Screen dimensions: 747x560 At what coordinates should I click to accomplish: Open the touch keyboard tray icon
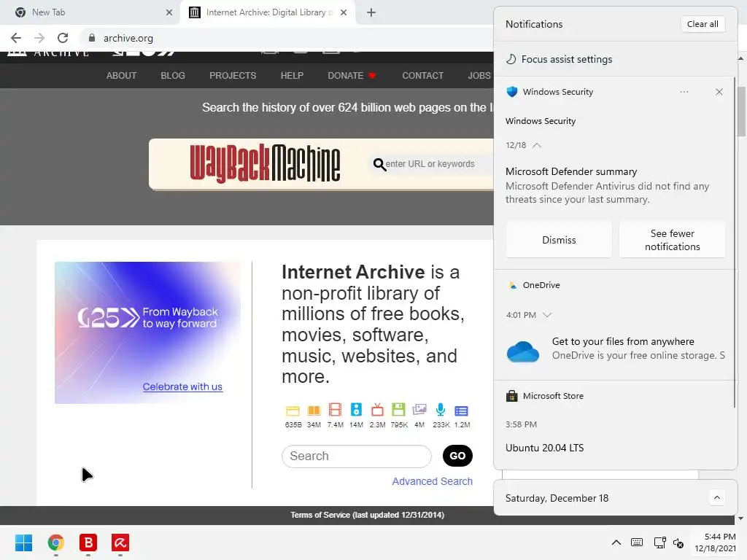click(636, 542)
